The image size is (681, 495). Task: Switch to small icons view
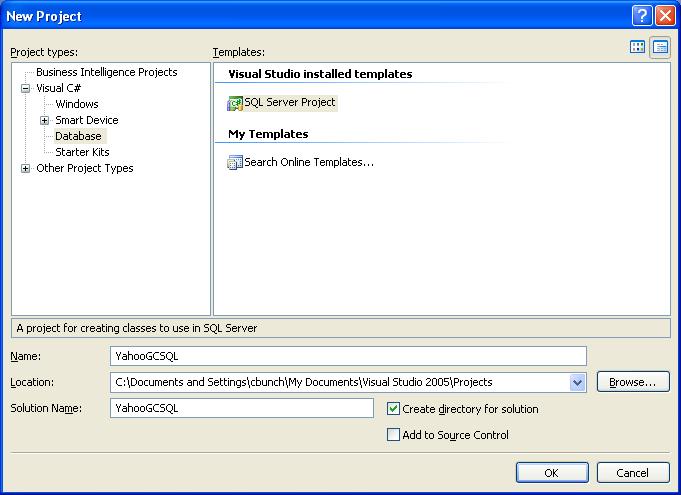point(660,47)
